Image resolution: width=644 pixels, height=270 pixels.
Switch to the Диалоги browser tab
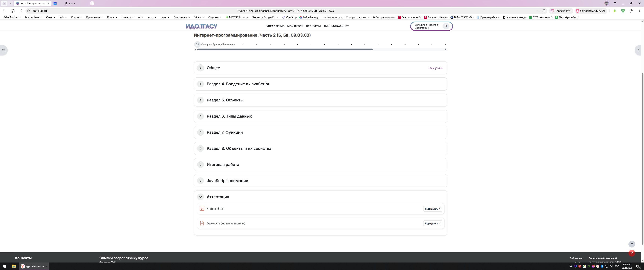pyautogui.click(x=70, y=3)
